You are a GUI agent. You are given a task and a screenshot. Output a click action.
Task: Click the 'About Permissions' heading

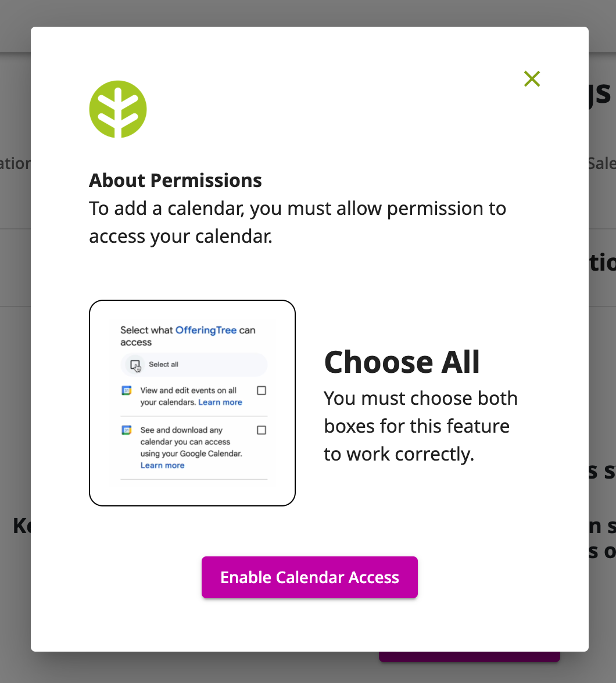tap(176, 180)
